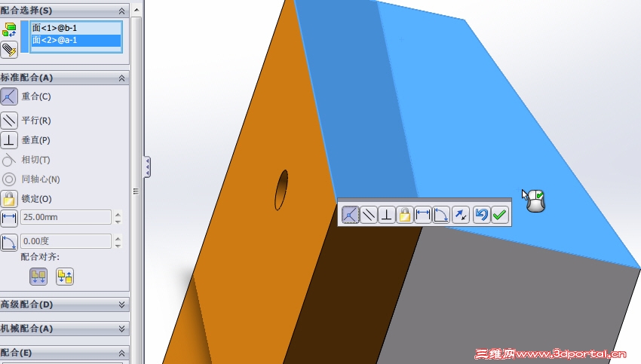Increase the distance value with up arrow
The height and width of the screenshot is (364, 641).
pos(118,214)
